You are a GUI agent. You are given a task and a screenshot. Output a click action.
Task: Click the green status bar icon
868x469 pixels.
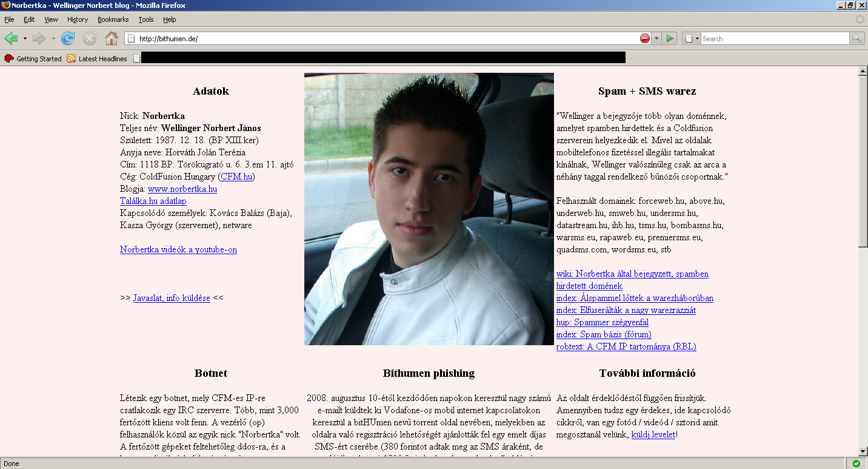[856, 464]
